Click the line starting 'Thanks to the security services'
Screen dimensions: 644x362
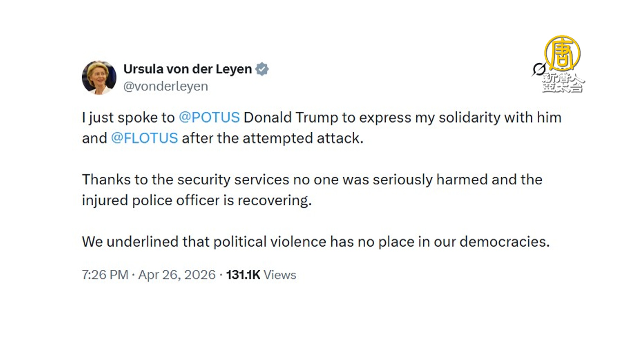point(312,180)
